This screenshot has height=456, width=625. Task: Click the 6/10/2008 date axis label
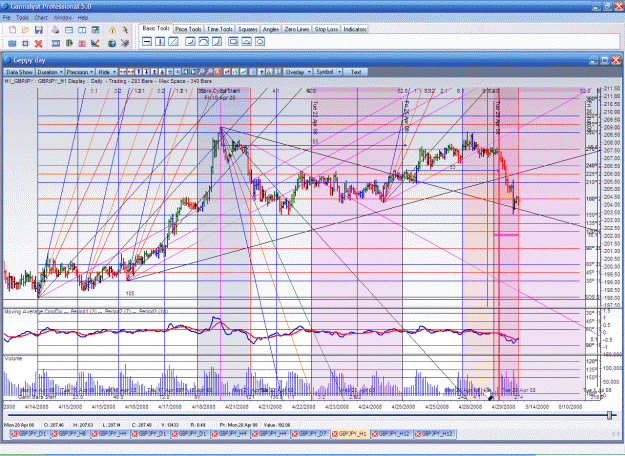[x=570, y=407]
